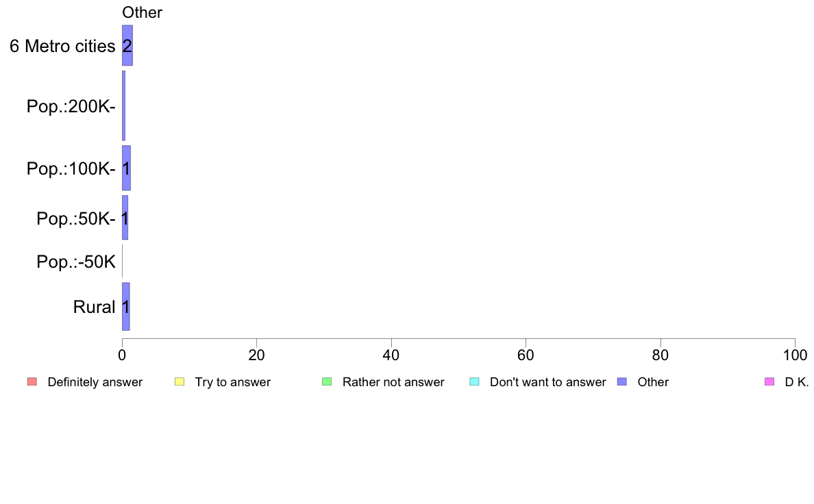Screen dimensions: 814x504
Task: Select the Pop.:100K- bar
Action: click(126, 168)
